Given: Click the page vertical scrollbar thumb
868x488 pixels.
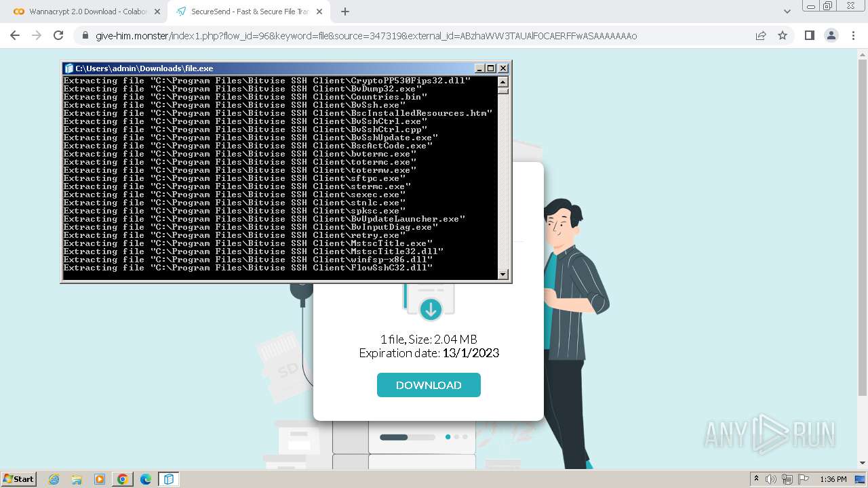Looking at the screenshot, I should click(863, 227).
